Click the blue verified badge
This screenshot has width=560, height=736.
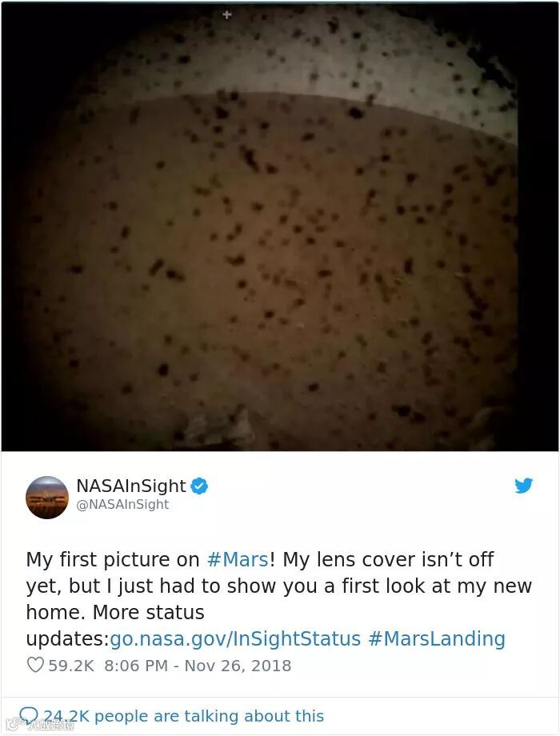click(199, 486)
